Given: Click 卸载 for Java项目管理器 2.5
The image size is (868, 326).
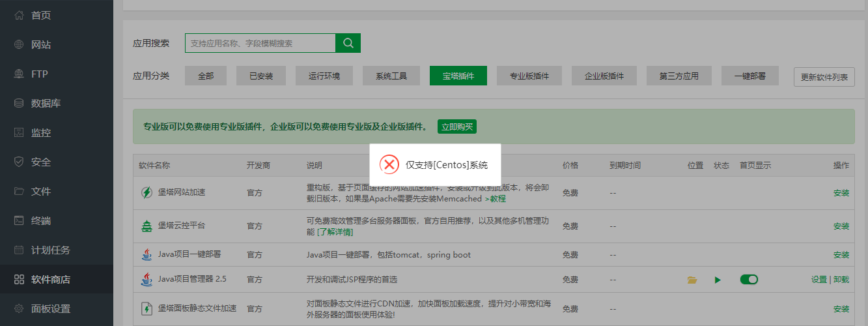Looking at the screenshot, I should click(x=841, y=280).
